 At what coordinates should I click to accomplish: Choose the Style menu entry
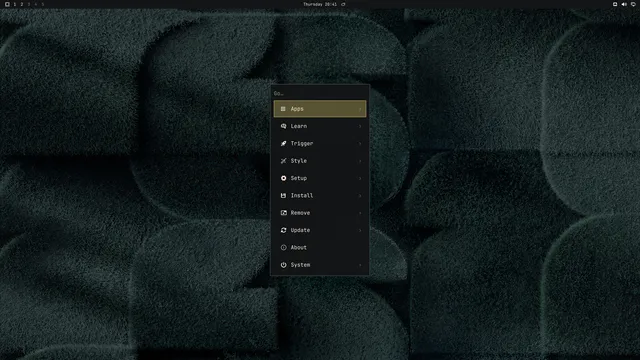tap(320, 161)
